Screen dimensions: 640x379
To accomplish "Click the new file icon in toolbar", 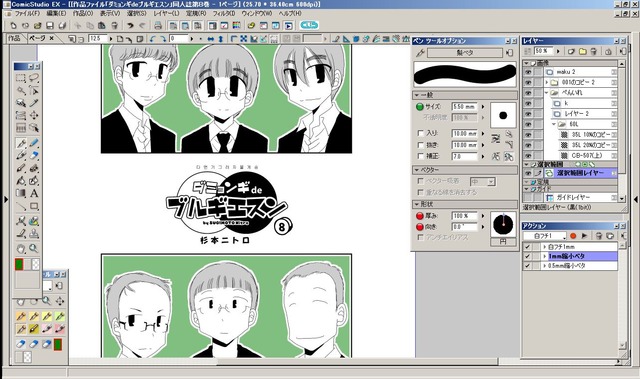I will pos(13,26).
